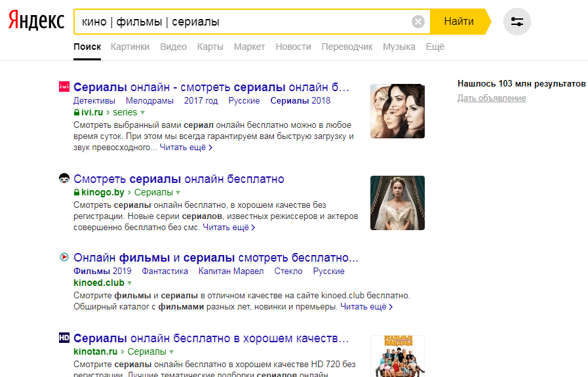
Task: Click Сериалы breadcrumb of kinotan.ru
Action: [x=147, y=352]
